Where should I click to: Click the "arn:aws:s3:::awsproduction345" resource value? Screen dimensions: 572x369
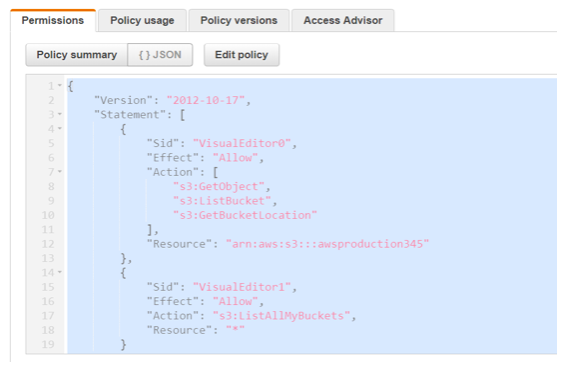pyautogui.click(x=327, y=244)
